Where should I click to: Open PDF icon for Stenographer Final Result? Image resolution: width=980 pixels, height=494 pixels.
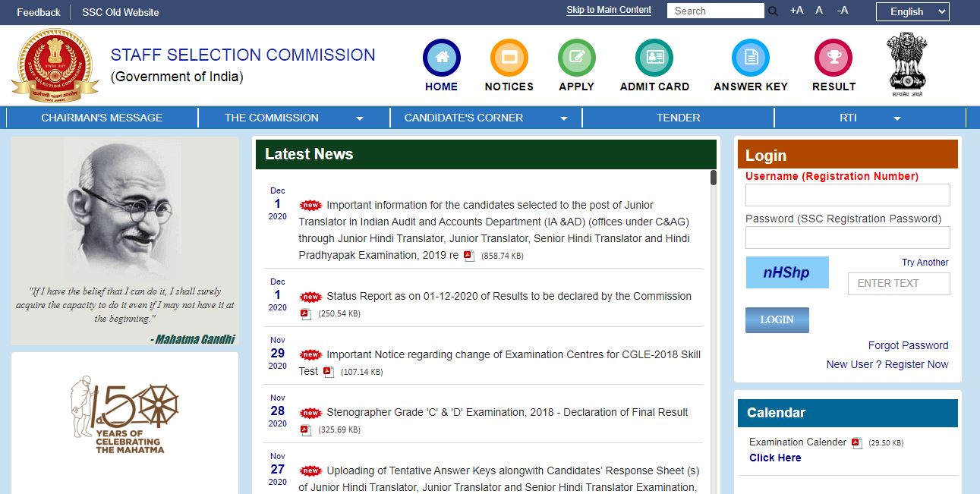point(306,429)
